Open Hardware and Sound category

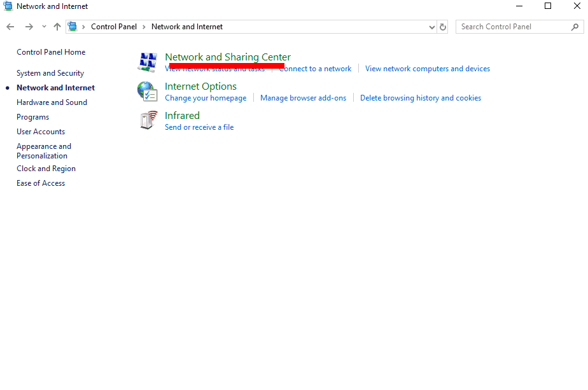52,102
